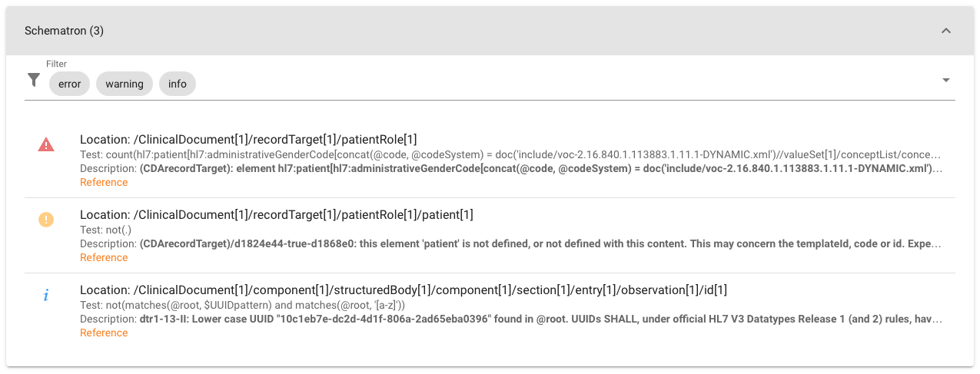Open Reference link for the info entry
The image size is (980, 374).
pos(104,333)
